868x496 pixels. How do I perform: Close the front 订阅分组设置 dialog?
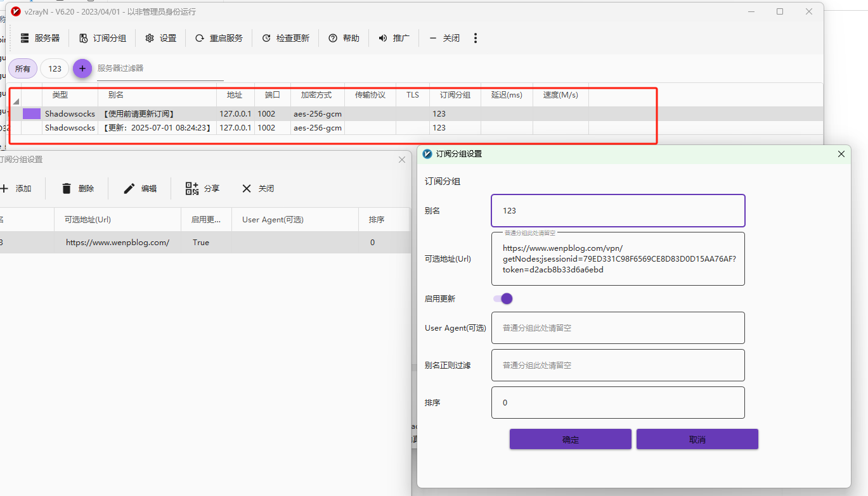point(841,154)
